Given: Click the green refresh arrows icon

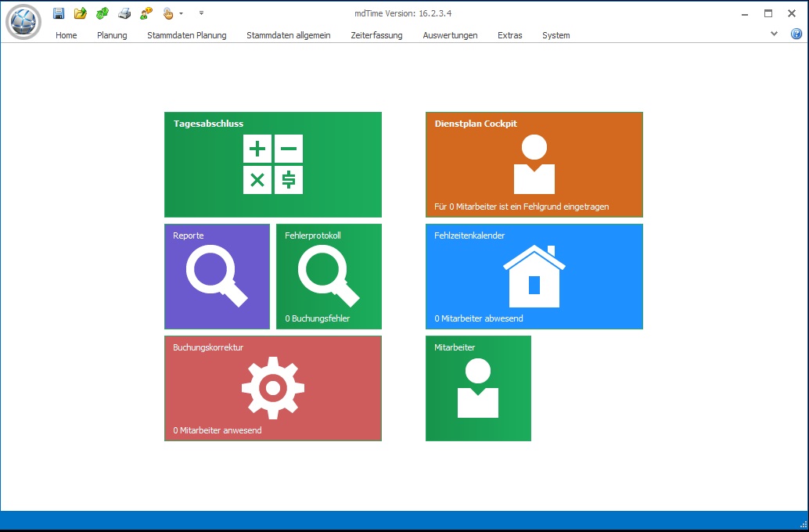Looking at the screenshot, I should (x=102, y=13).
